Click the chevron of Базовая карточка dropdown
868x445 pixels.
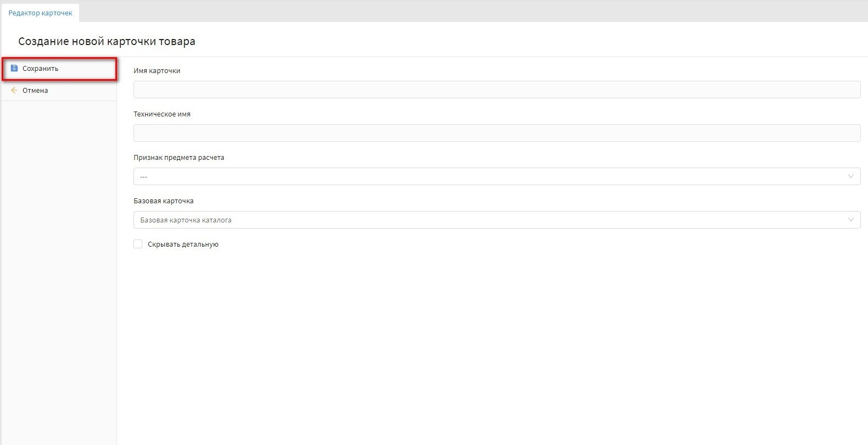(x=850, y=220)
